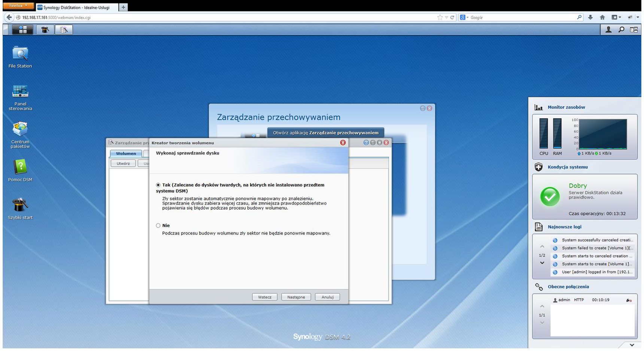Click the admin connection row
644x351 pixels.
(593, 300)
